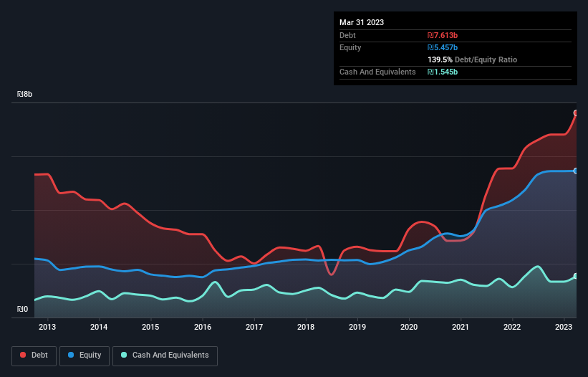Viewport: 588px width, 377px height.
Task: Click the ₪8b y-axis label
Action: (x=25, y=95)
